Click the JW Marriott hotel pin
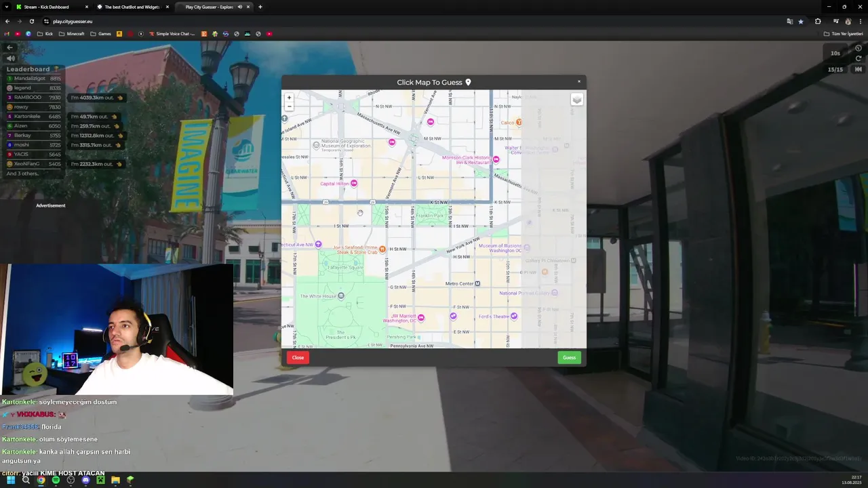This screenshot has height=488, width=868. click(421, 318)
